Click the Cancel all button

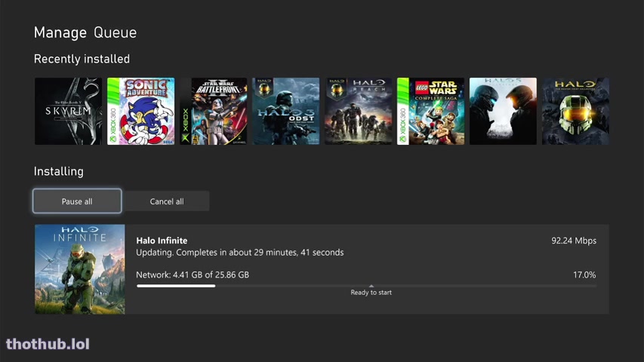pyautogui.click(x=167, y=201)
